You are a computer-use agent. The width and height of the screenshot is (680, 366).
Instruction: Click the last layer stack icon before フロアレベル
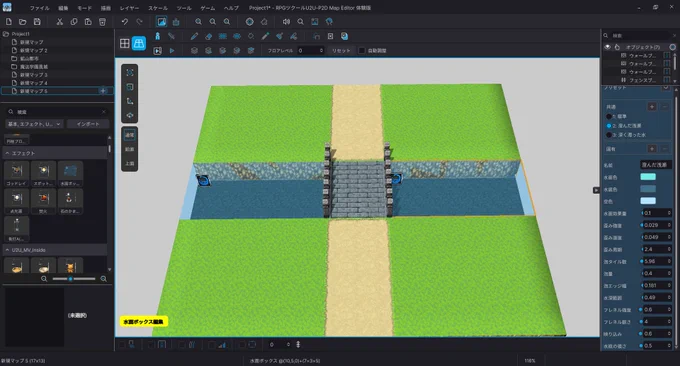pos(251,50)
